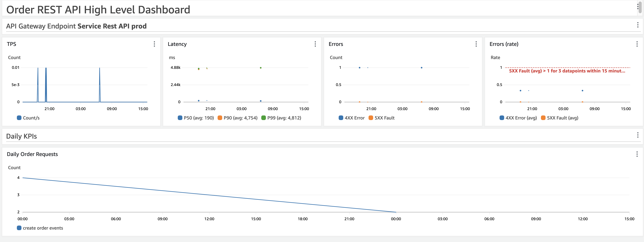
Task: Toggle the 4XX Error legend entry
Action: pyautogui.click(x=351, y=118)
